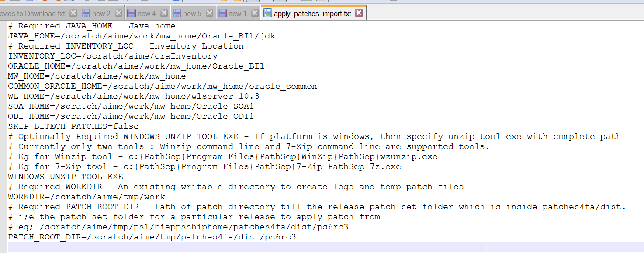The width and height of the screenshot is (644, 253).
Task: Click the SOA_HOME Oracle_SOA1 line
Action: click(131, 106)
